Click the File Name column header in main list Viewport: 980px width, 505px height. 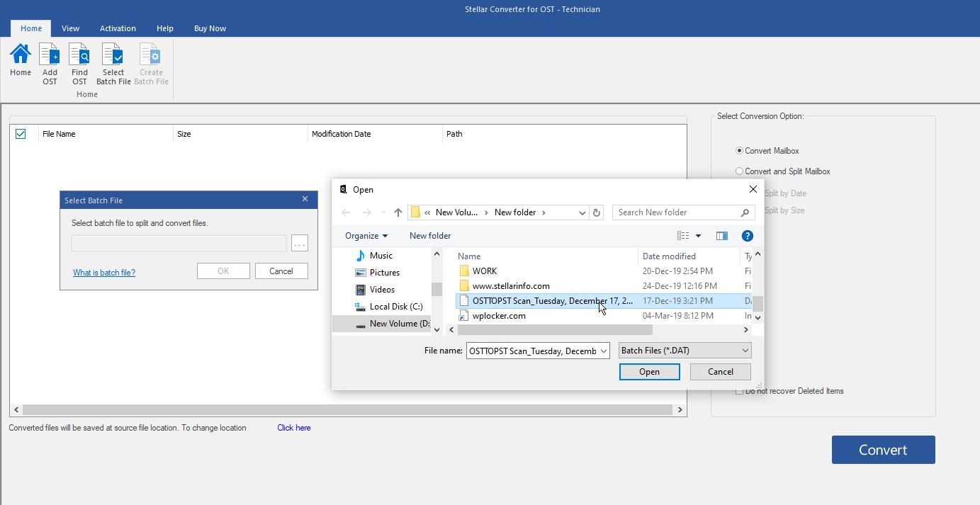click(x=105, y=134)
